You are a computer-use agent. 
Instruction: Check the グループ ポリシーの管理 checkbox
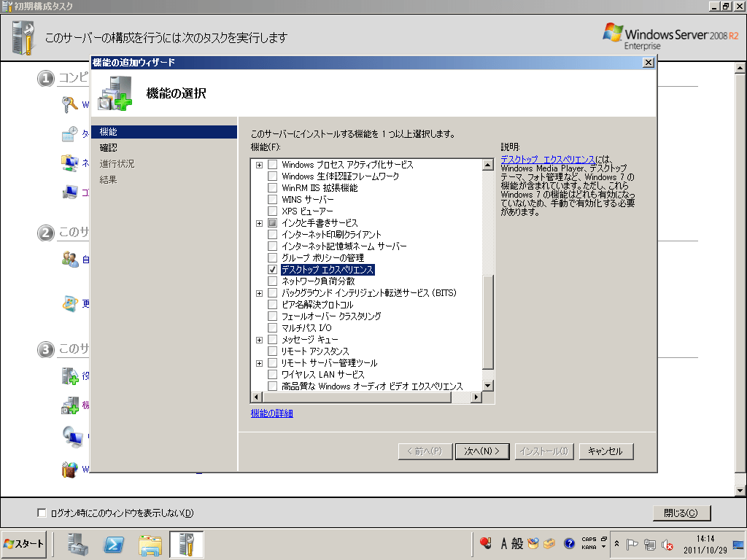coord(273,257)
